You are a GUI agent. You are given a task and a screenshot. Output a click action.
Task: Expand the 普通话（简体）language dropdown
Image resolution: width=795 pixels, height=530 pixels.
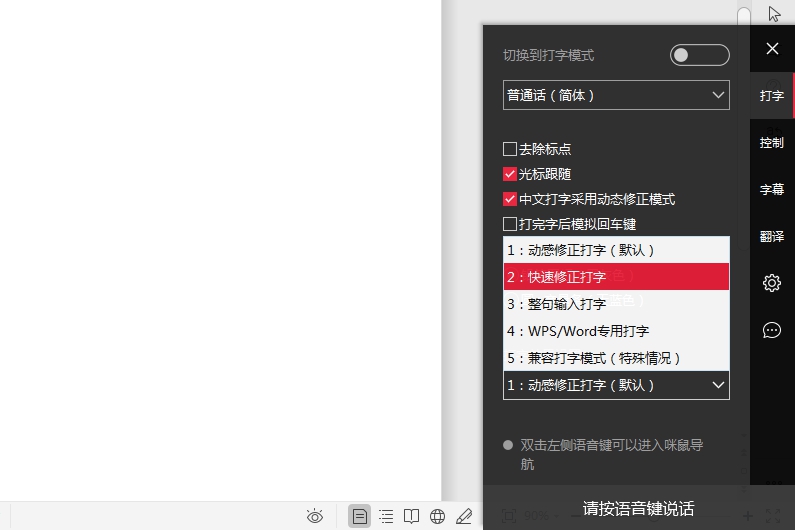(x=616, y=95)
